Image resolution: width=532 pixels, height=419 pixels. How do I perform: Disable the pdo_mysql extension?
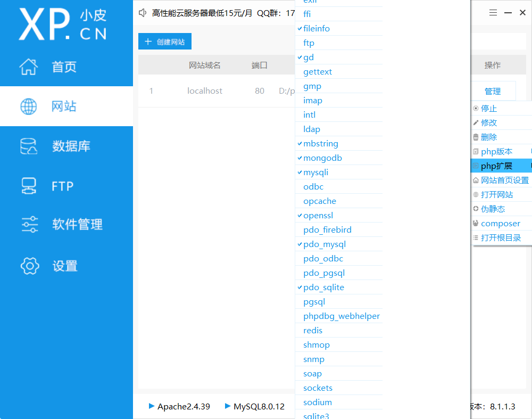[339, 244]
